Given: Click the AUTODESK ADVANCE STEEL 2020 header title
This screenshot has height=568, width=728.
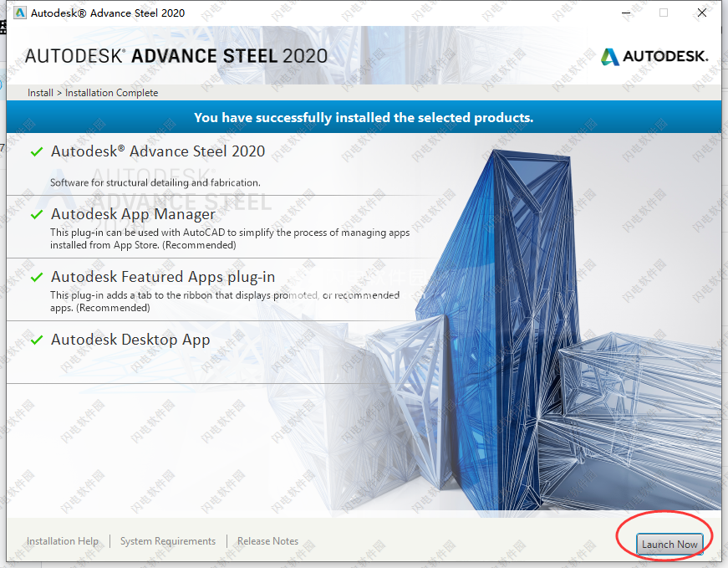Looking at the screenshot, I should [176, 56].
